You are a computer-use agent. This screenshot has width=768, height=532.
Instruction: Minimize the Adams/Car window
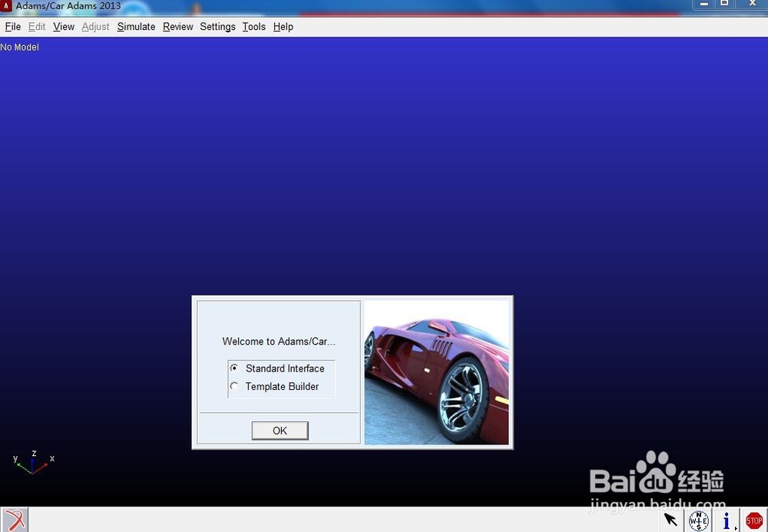[x=703, y=5]
